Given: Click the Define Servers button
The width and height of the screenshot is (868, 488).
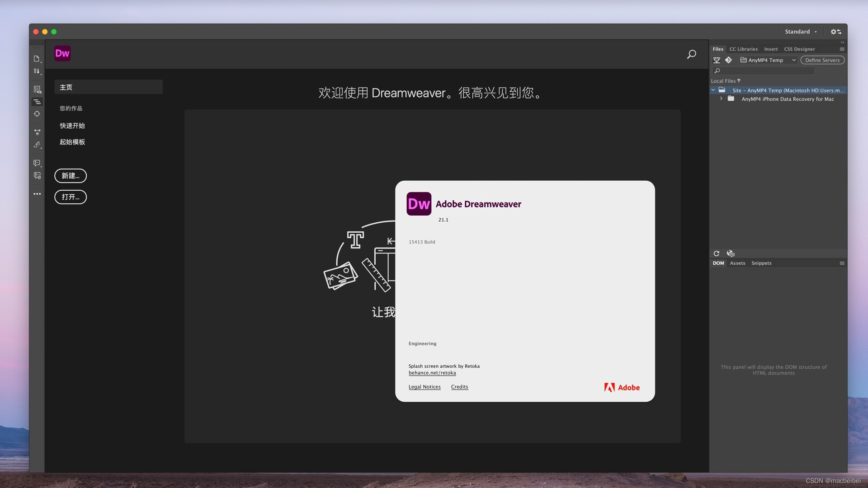Looking at the screenshot, I should coord(822,60).
